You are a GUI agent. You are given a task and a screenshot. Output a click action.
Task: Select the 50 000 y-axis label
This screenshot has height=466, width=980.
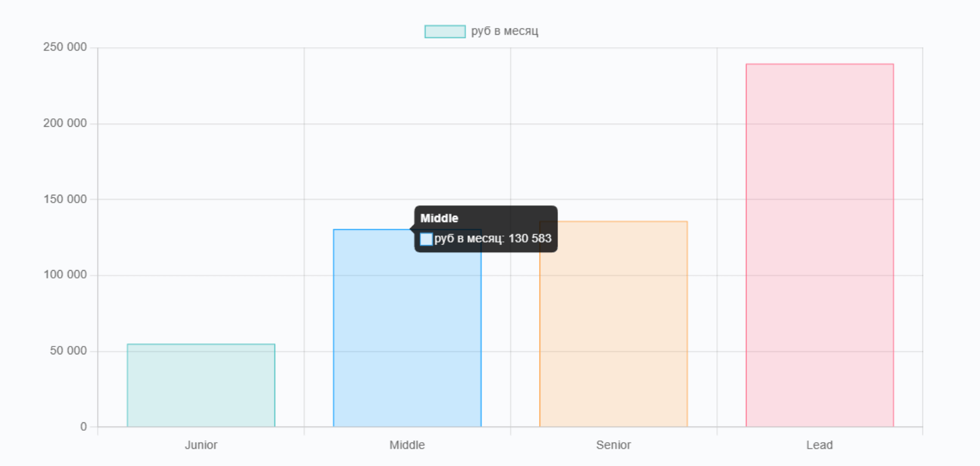pyautogui.click(x=69, y=351)
